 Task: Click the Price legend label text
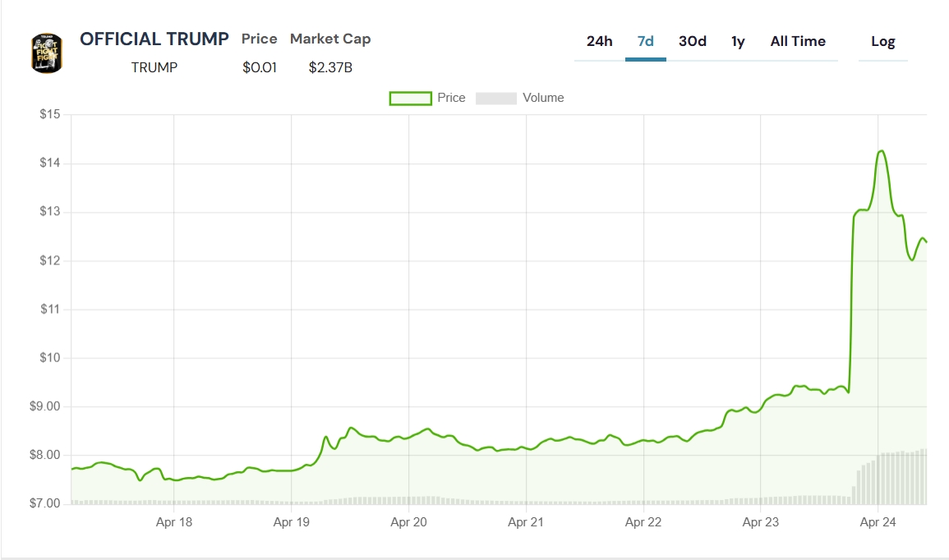452,98
